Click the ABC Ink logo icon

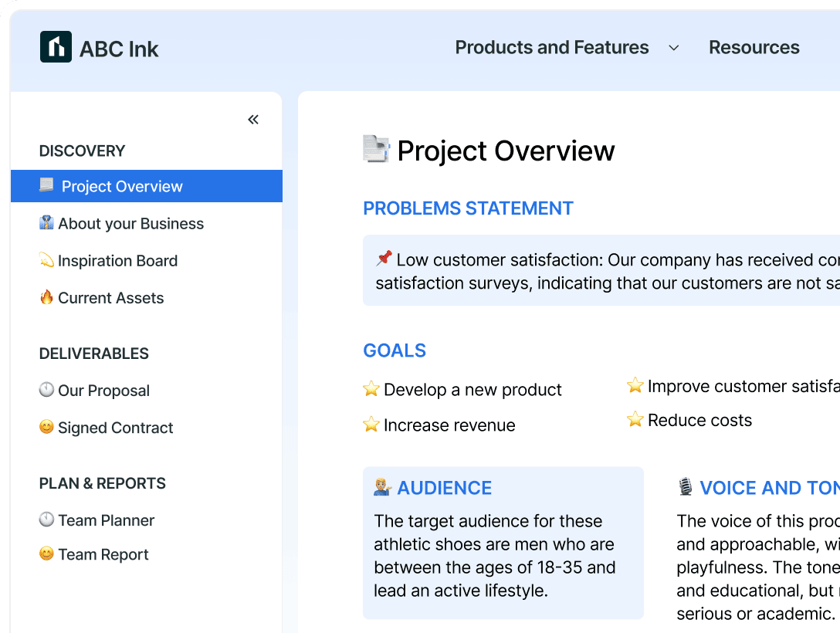click(56, 47)
